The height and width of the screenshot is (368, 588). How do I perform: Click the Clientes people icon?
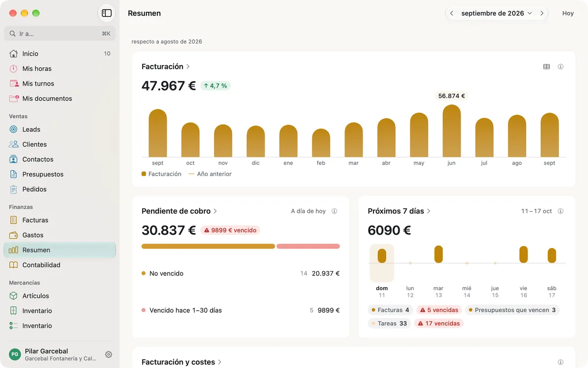[14, 144]
